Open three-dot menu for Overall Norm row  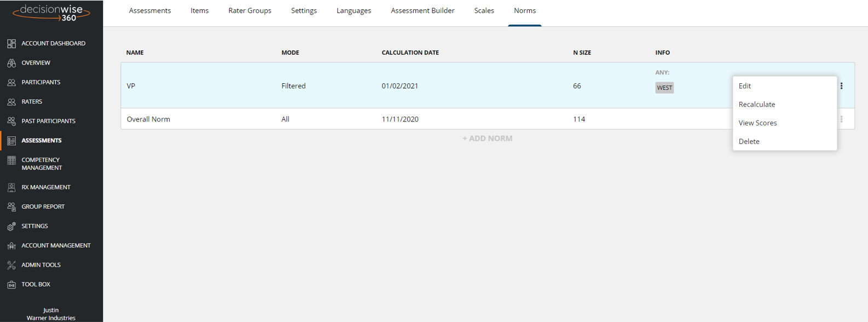point(841,119)
